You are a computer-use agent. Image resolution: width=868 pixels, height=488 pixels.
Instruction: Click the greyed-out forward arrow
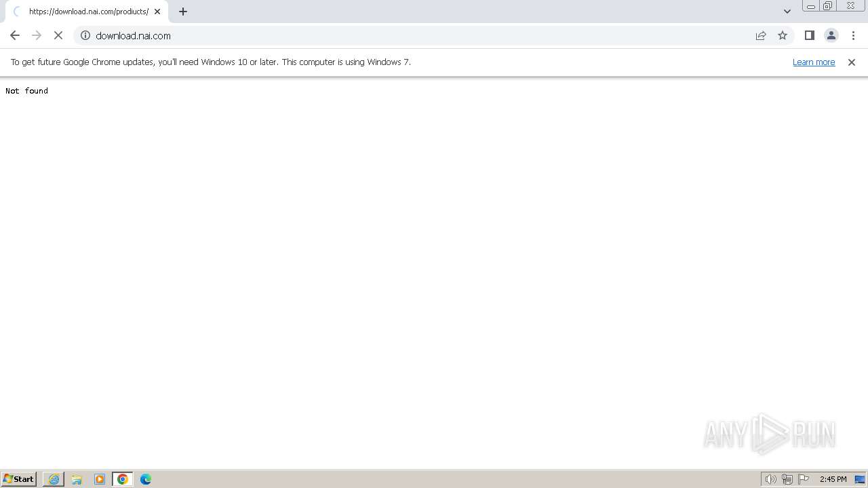pyautogui.click(x=37, y=35)
